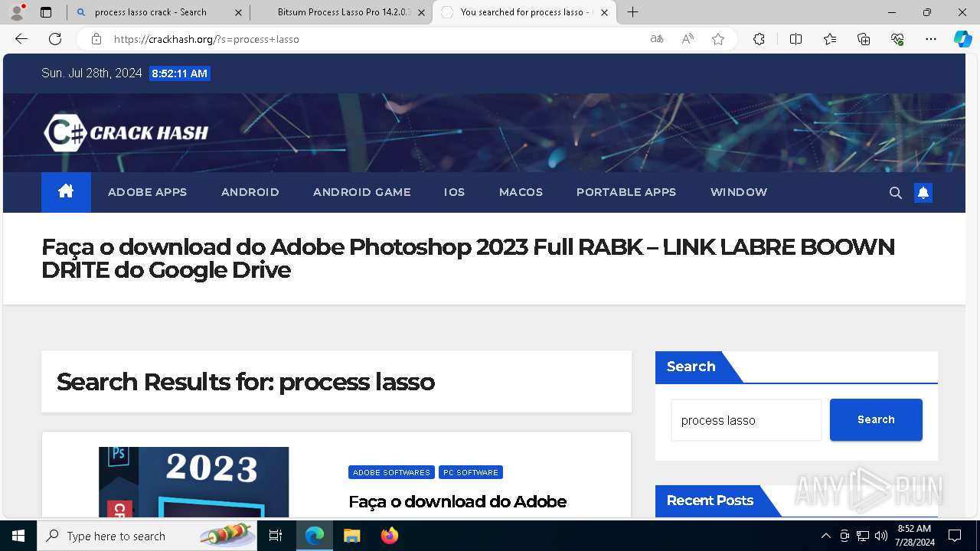The width and height of the screenshot is (980, 551).
Task: Launch Firefox from the taskbar
Action: pyautogui.click(x=389, y=536)
